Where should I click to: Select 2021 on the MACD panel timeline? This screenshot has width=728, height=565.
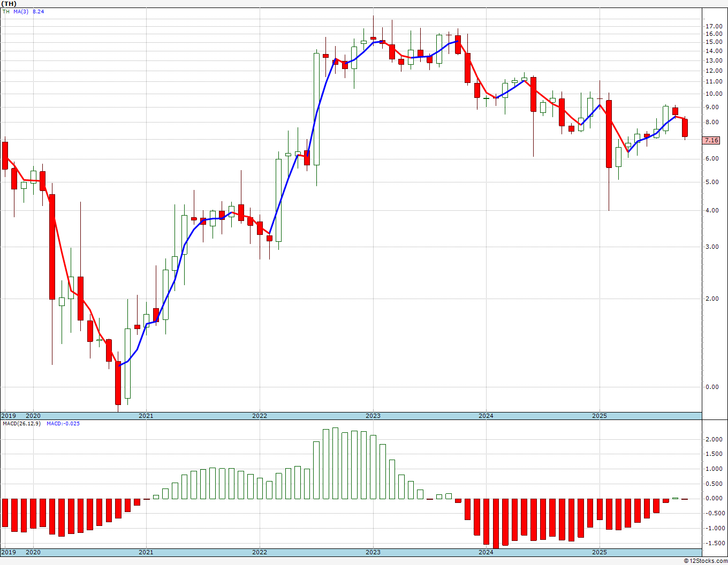(x=146, y=552)
